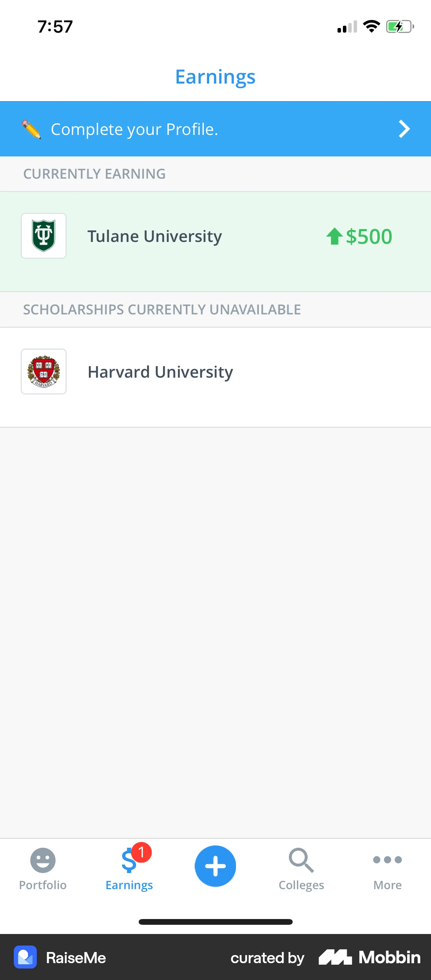Tap the green up arrow beside $500
This screenshot has height=980, width=431.
(334, 236)
